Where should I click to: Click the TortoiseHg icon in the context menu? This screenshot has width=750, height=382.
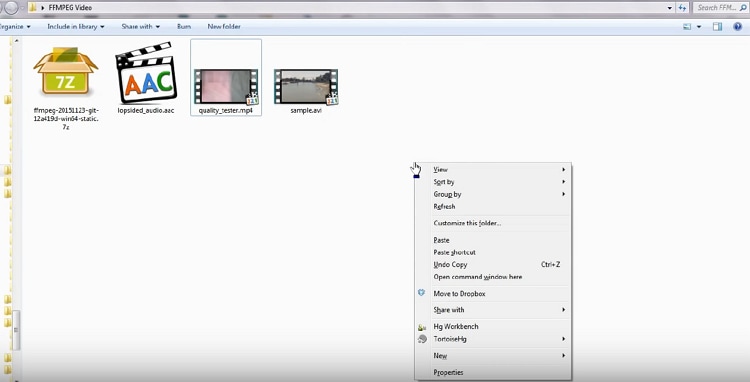[421, 339]
